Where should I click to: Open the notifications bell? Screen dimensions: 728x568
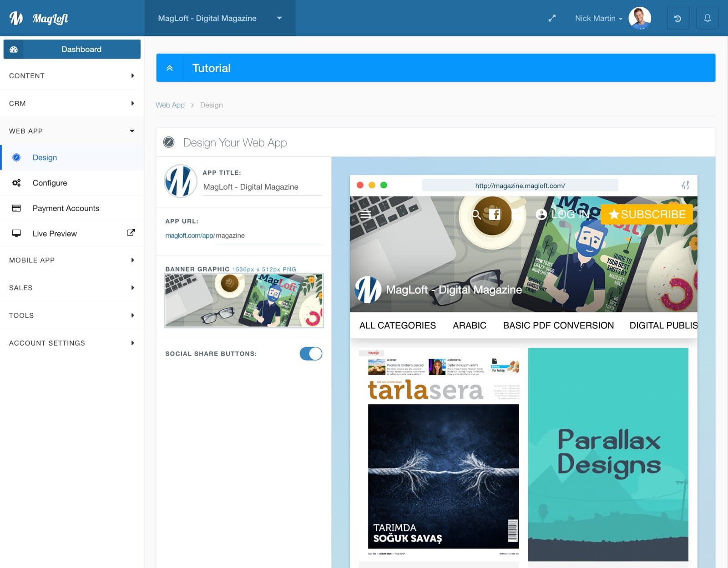[708, 18]
